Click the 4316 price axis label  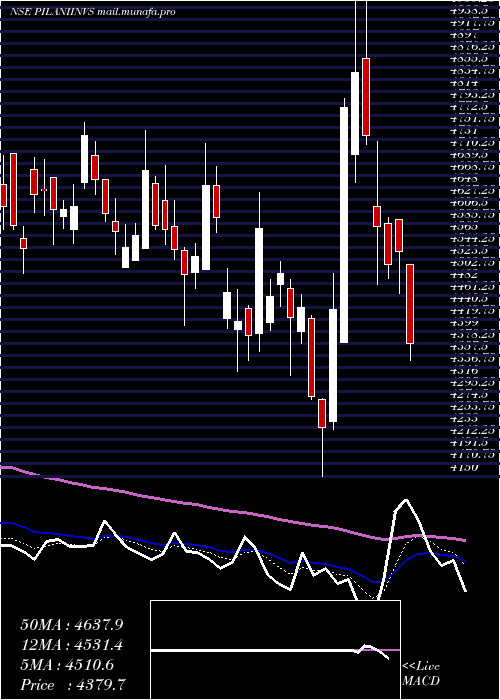click(x=464, y=371)
